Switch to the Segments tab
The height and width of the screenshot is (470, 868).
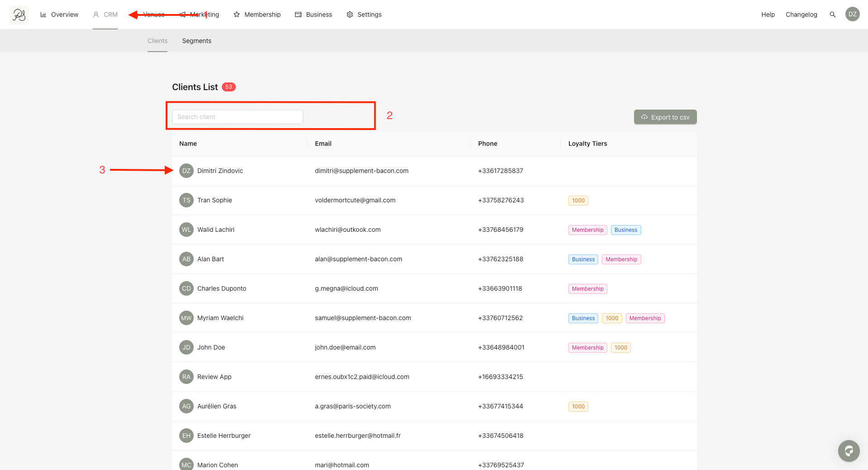coord(197,41)
